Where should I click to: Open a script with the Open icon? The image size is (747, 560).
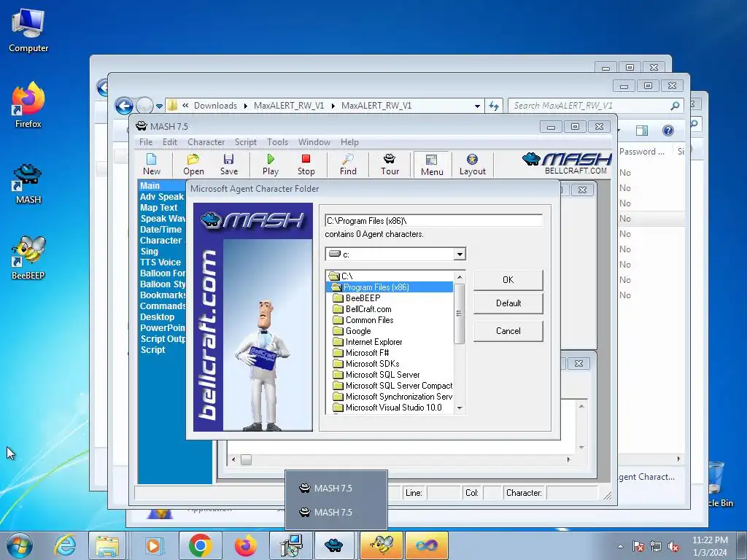[193, 164]
